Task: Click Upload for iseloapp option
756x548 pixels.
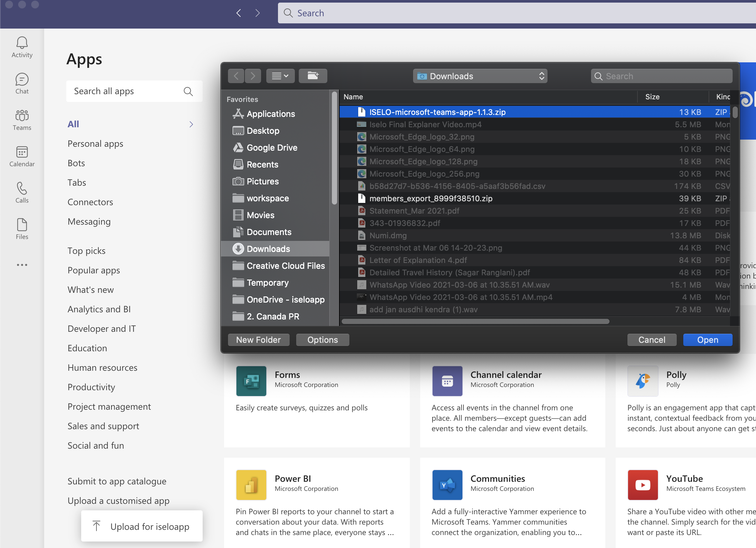Action: 142,526
